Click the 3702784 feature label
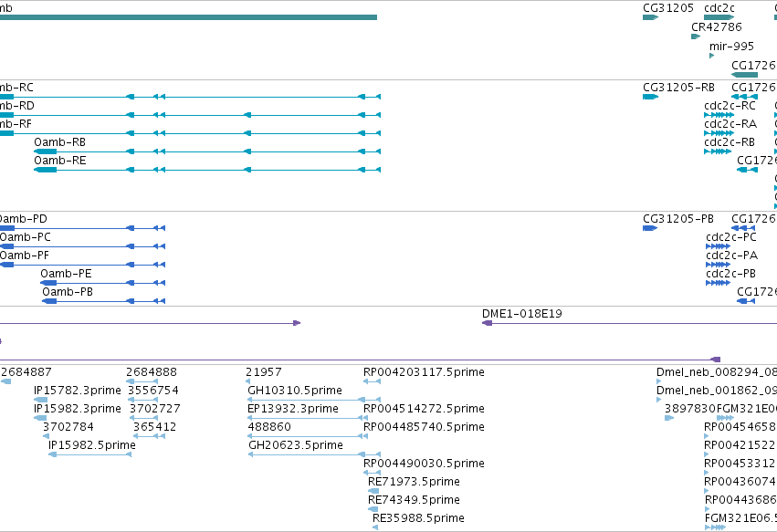777x532 pixels. (68, 427)
